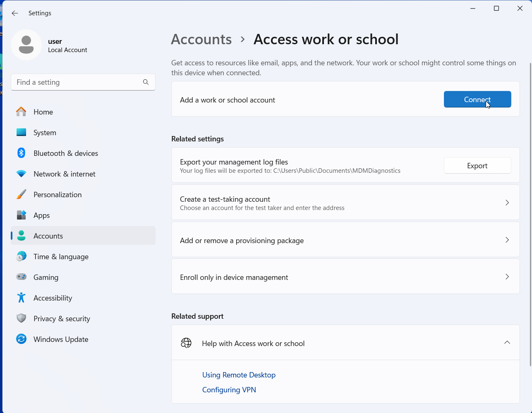Viewport: 532px width, 413px height.
Task: Select the Bluetooth & devices icon
Action: click(x=21, y=153)
